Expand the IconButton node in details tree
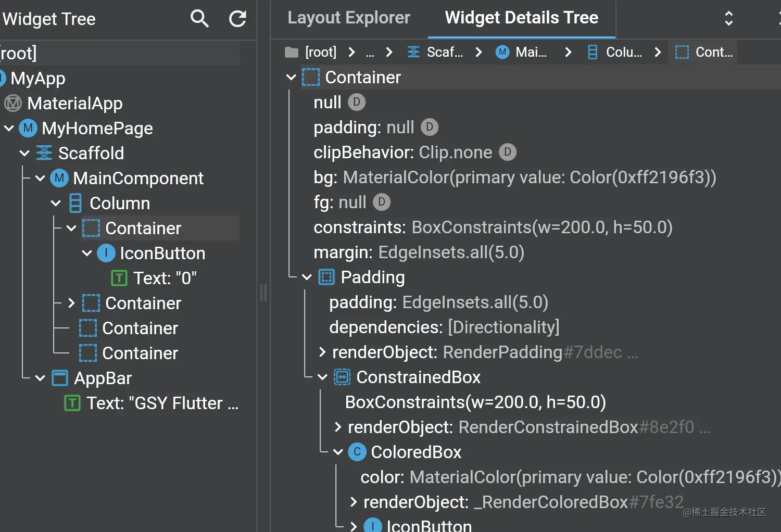 [x=354, y=526]
